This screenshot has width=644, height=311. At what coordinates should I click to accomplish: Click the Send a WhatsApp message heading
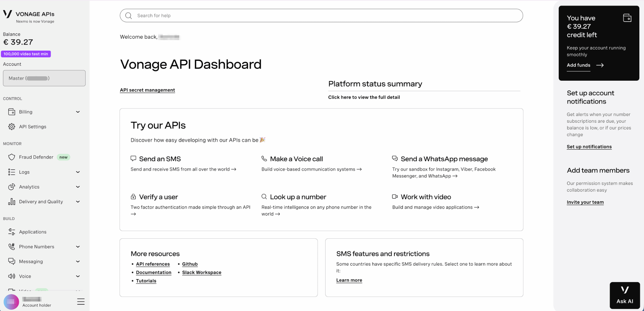click(444, 159)
